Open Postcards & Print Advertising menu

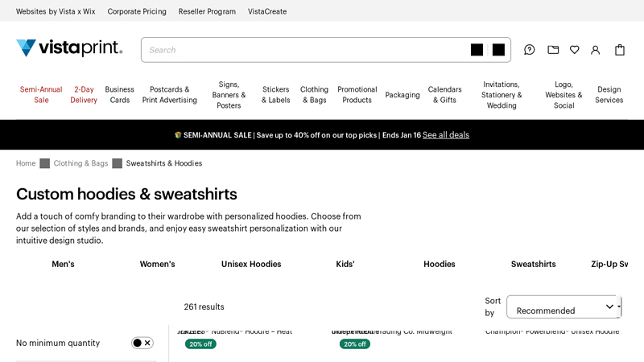pos(170,95)
